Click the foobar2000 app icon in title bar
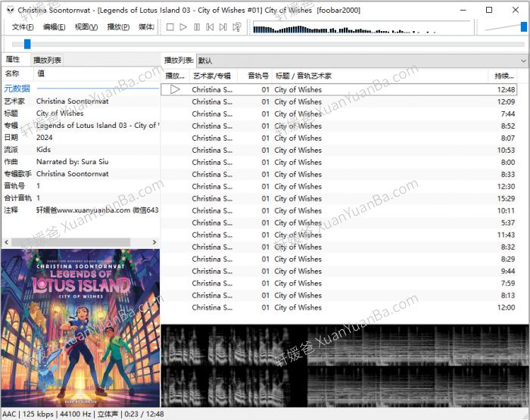 tap(8, 10)
